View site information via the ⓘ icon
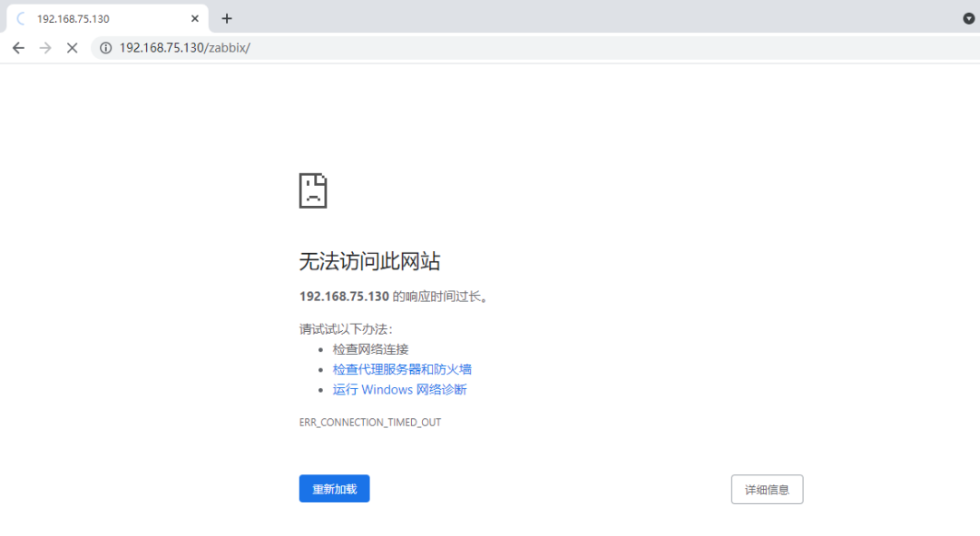The height and width of the screenshot is (536, 980). pos(106,47)
